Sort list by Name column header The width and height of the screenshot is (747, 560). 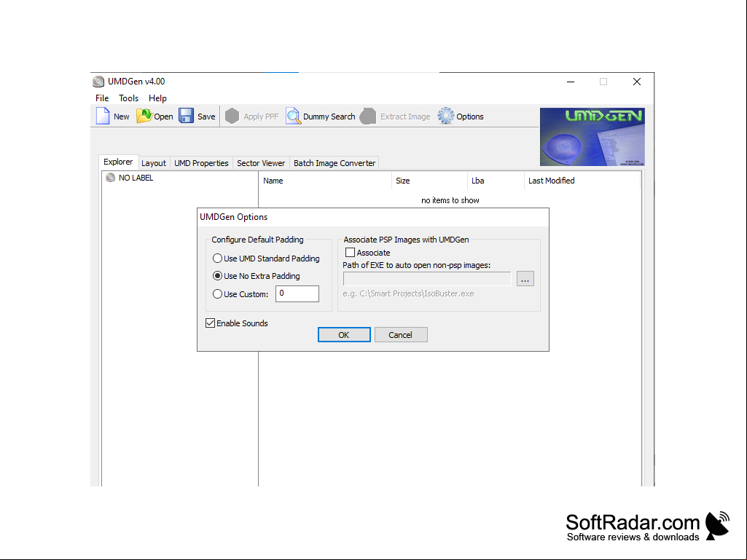325,181
